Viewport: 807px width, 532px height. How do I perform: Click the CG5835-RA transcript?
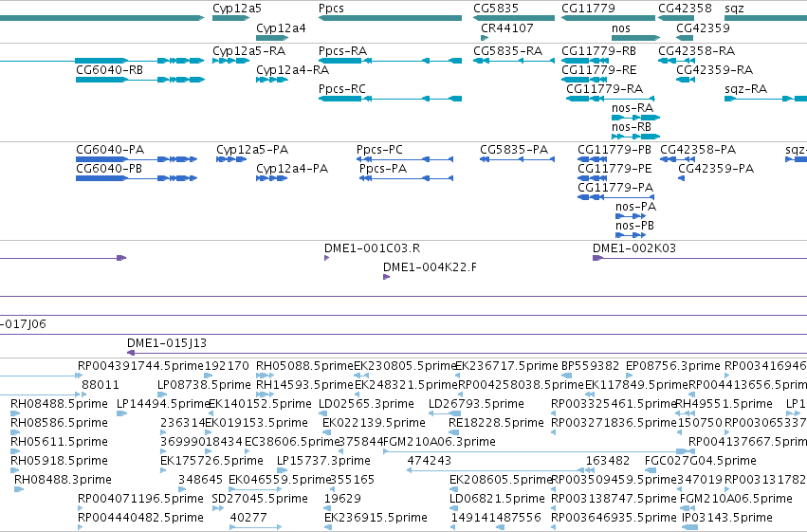514,61
